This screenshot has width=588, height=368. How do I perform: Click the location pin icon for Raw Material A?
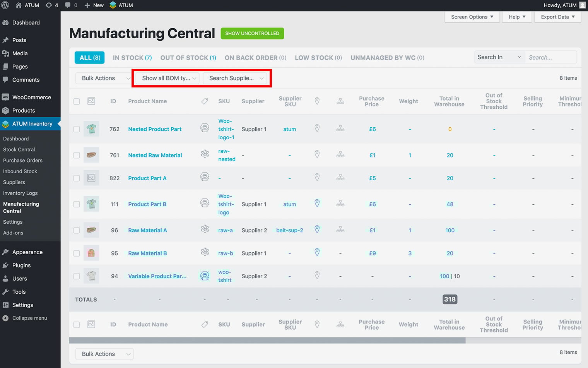point(317,229)
